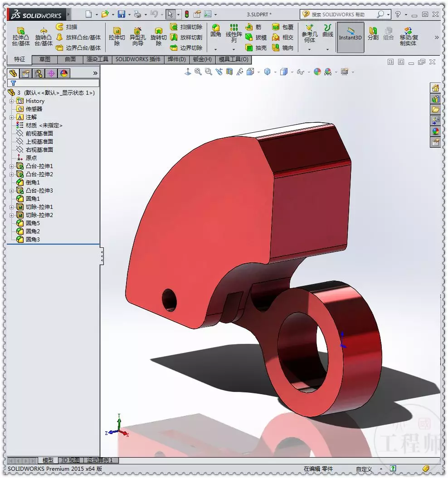Click the 自定义 units text in the status bar

(364, 469)
